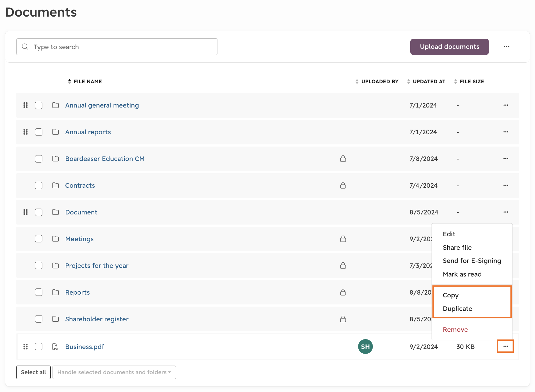Click the Upload documents button
The height and width of the screenshot is (392, 535).
[450, 47]
